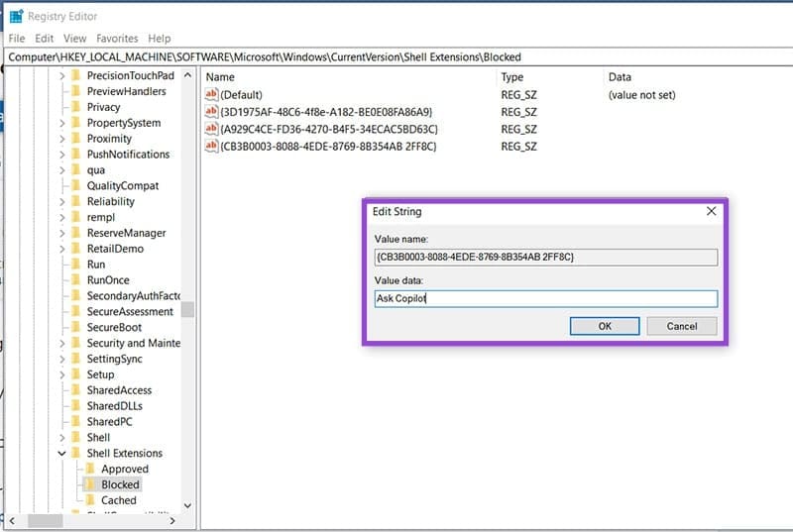Select the rempl key
Screen dimensions: 793x532
coord(101,217)
